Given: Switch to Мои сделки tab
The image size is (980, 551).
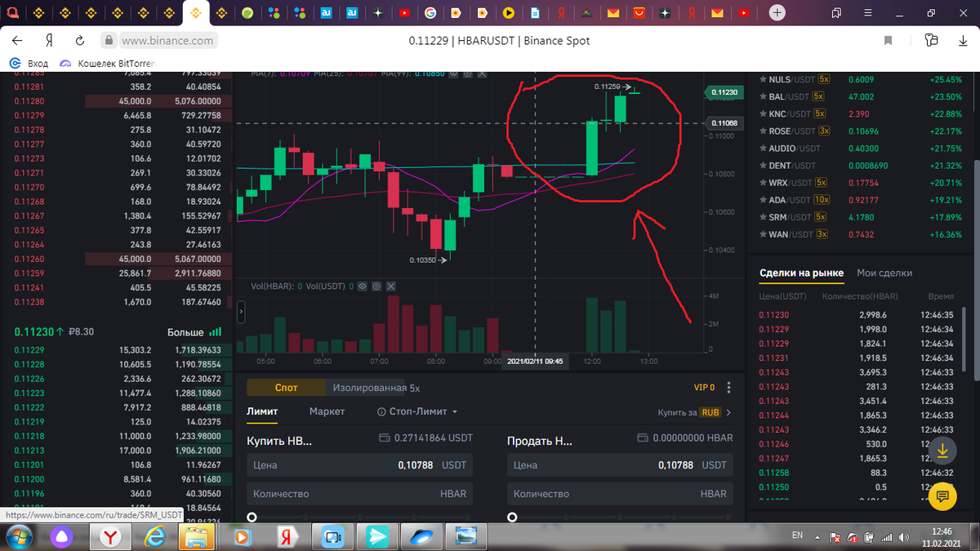Looking at the screenshot, I should coord(884,273).
